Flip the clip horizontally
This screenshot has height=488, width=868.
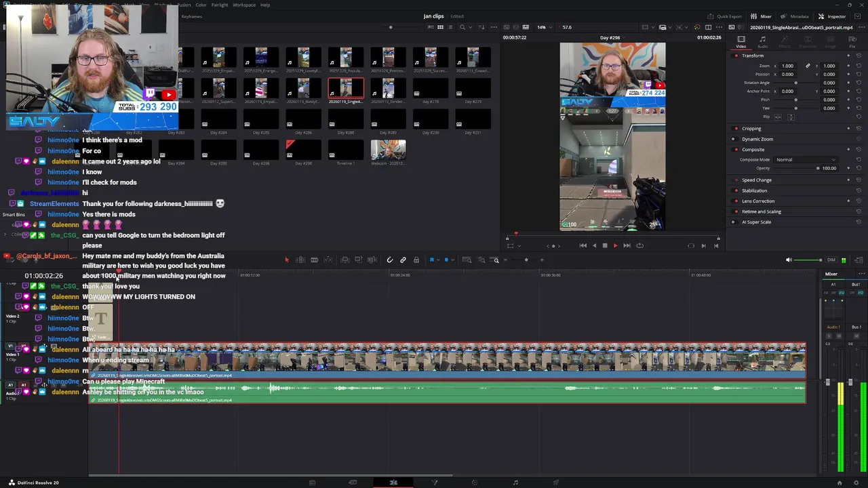pos(778,117)
